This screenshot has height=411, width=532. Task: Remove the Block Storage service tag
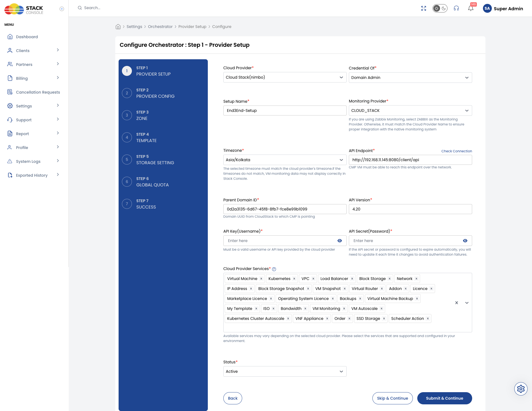pyautogui.click(x=390, y=279)
